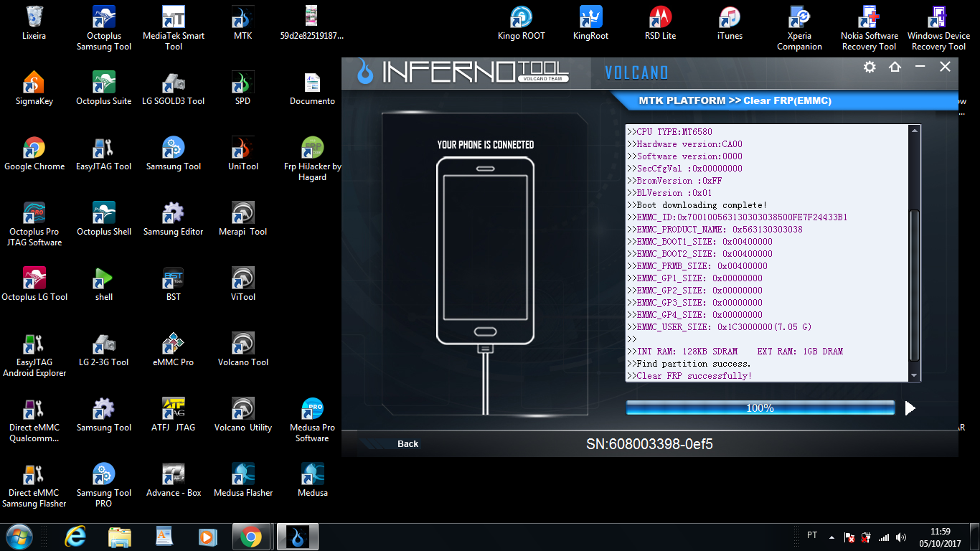The height and width of the screenshot is (551, 980).
Task: Click log scrollbar down arrow
Action: coord(914,376)
